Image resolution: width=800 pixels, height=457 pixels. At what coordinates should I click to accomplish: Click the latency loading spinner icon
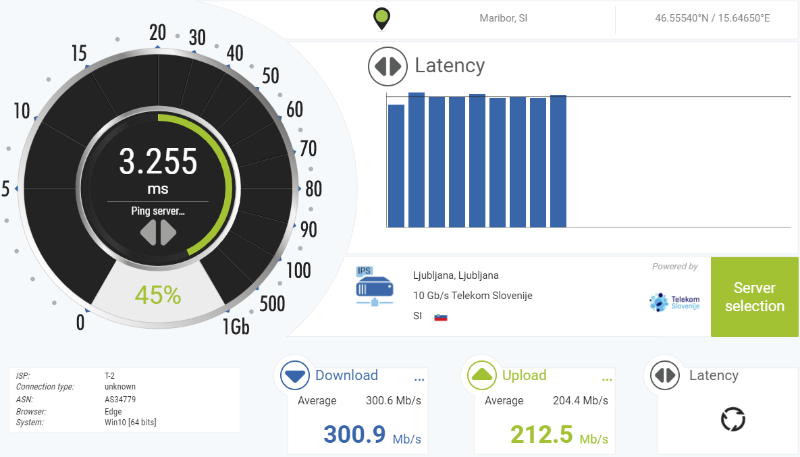(733, 419)
